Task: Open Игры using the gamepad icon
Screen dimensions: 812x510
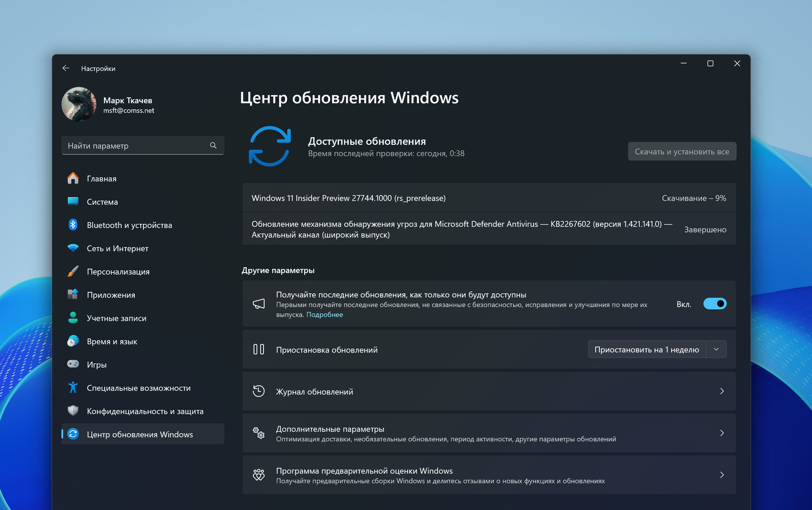Action: [73, 364]
